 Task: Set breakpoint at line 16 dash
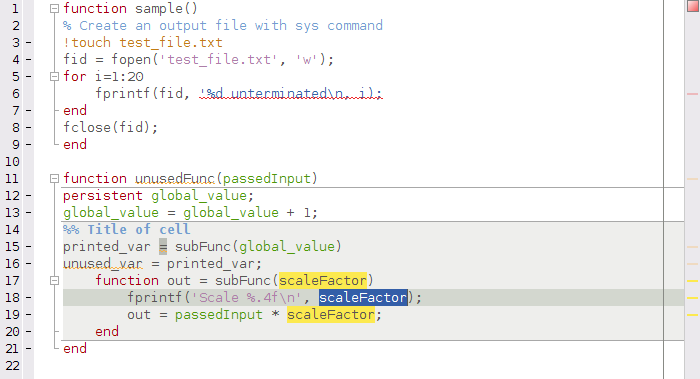[29, 263]
